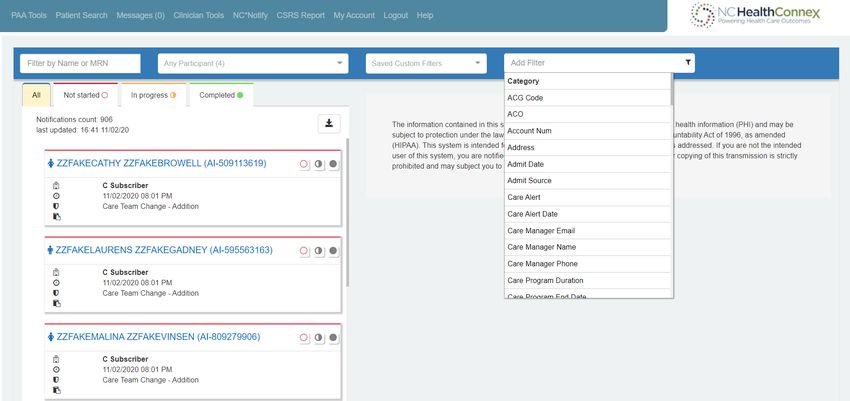
Task: Click the download notifications icon
Action: pos(329,124)
